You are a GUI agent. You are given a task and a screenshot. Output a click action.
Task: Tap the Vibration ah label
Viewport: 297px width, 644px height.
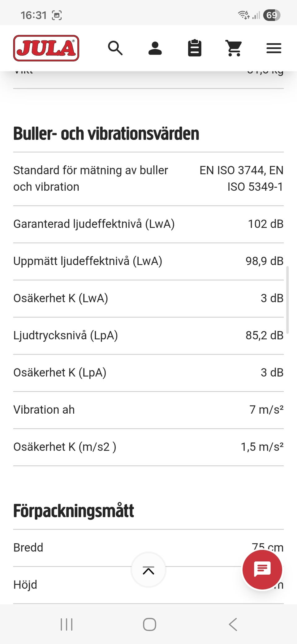pos(44,410)
